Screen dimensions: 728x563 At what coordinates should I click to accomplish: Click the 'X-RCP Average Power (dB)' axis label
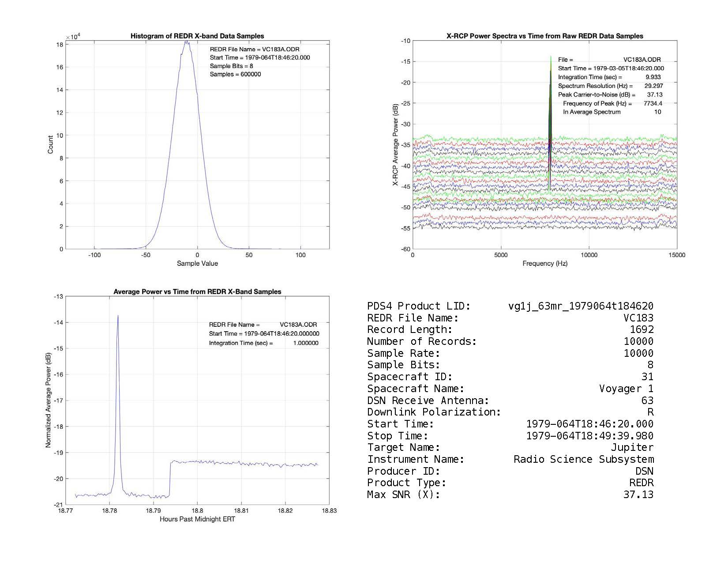click(x=396, y=145)
